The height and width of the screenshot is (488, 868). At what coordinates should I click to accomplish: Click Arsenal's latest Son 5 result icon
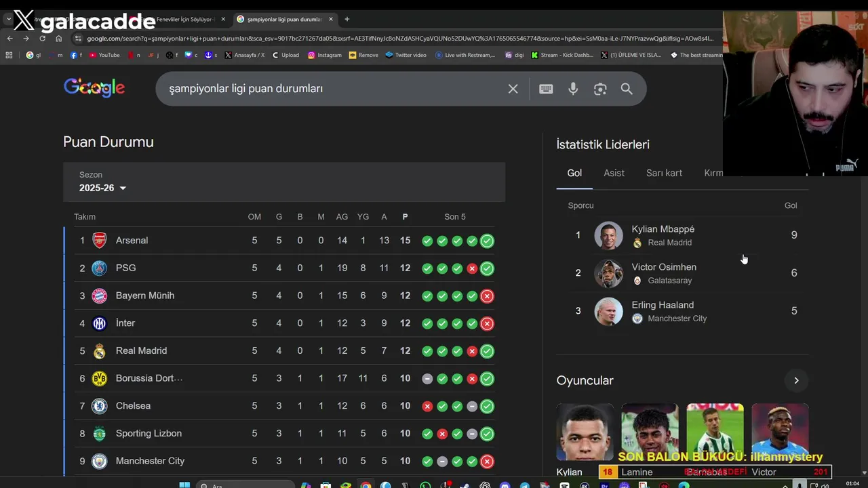click(x=487, y=241)
